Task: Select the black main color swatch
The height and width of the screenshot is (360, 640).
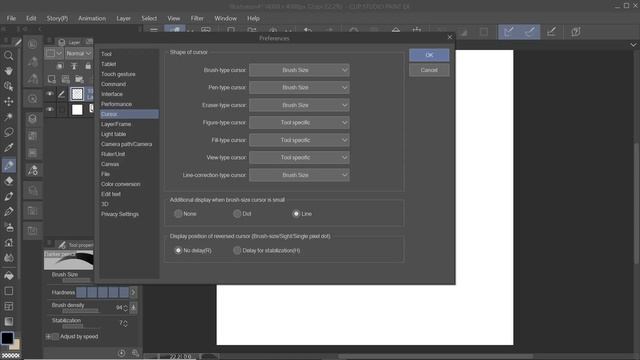Action: [x=7, y=338]
